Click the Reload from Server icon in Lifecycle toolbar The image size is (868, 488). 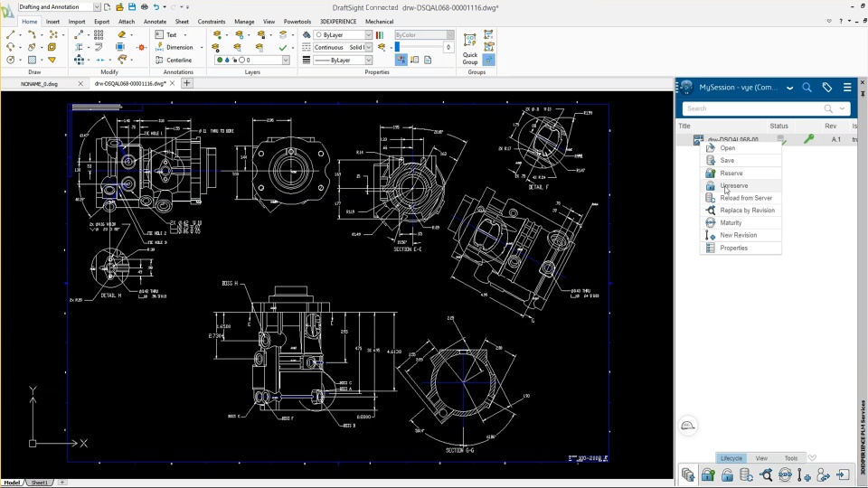tap(747, 474)
